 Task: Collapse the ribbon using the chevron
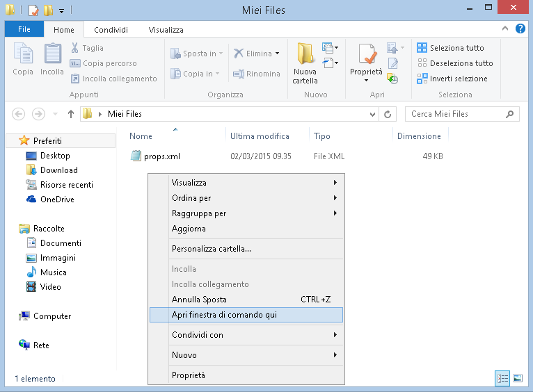[506, 30]
